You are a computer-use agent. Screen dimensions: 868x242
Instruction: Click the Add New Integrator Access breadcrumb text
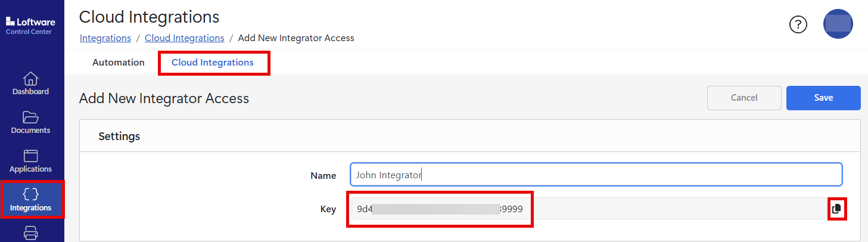point(296,38)
